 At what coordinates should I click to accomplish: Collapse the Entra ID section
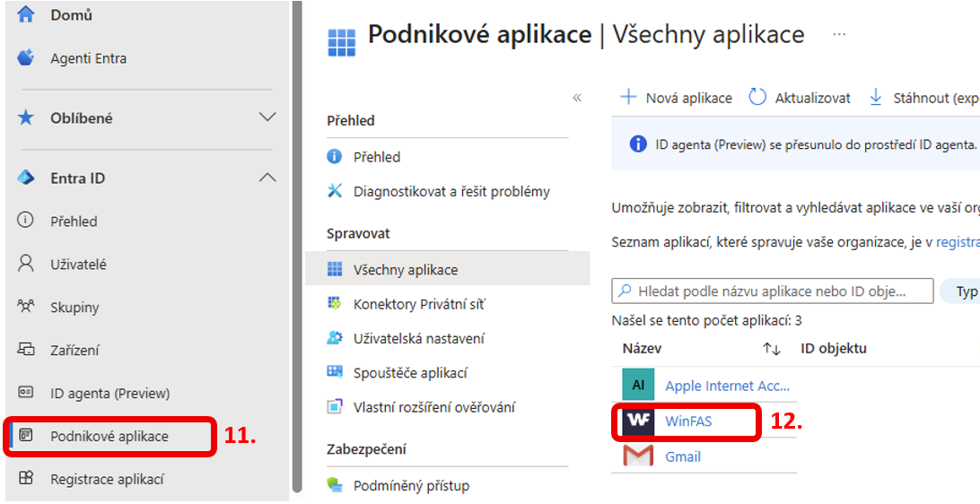(267, 178)
